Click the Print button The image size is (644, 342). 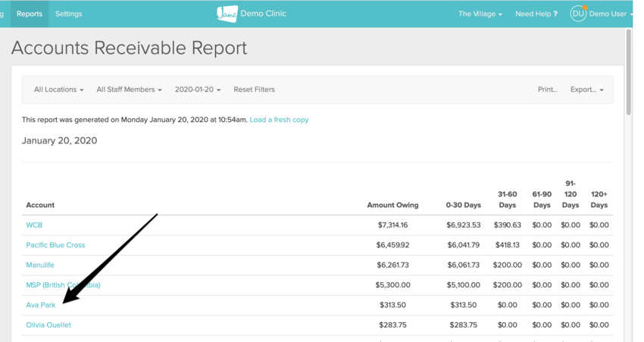click(547, 89)
